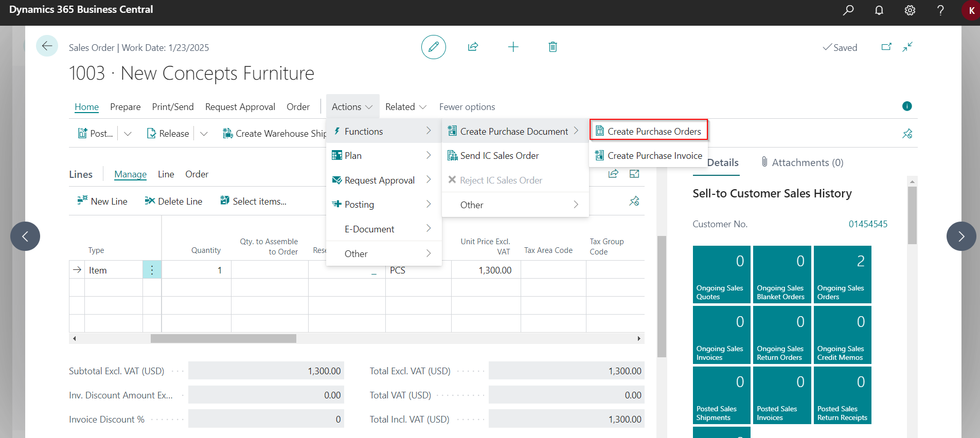
Task: Toggle the pin icon in Lines toolbar
Action: pos(634,201)
